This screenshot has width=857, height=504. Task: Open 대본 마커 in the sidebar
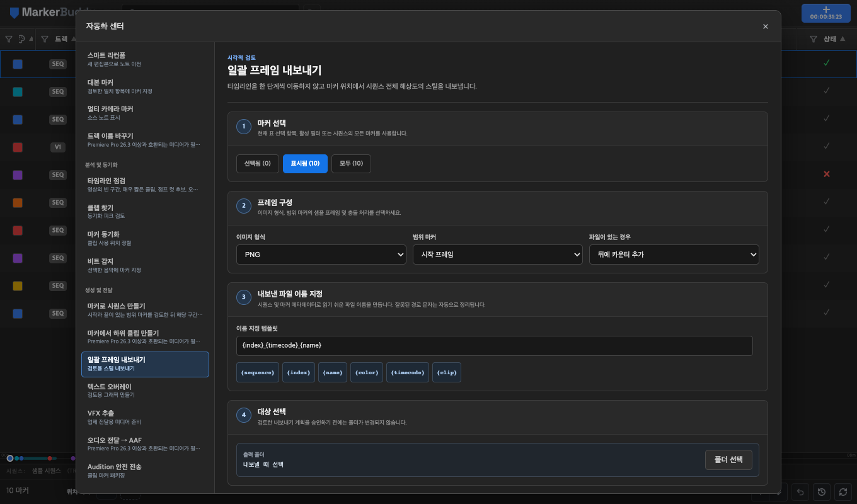point(145,86)
